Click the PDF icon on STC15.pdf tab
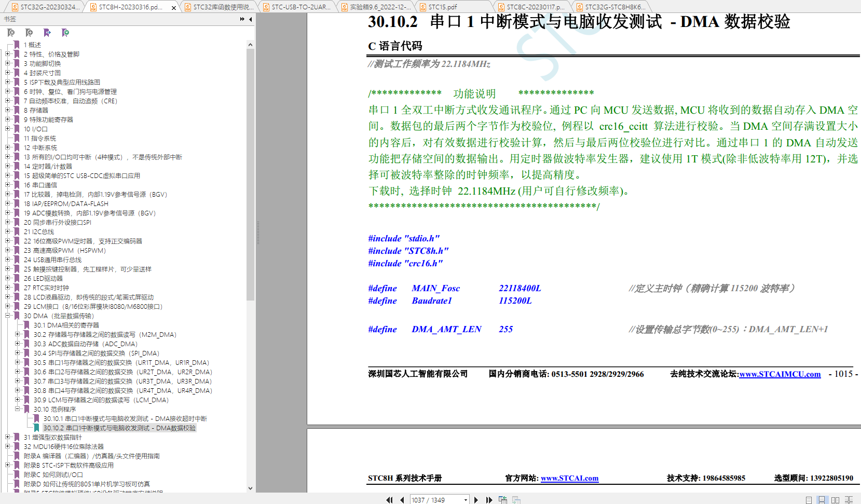Screen dimensions: 861x504 (423, 7)
